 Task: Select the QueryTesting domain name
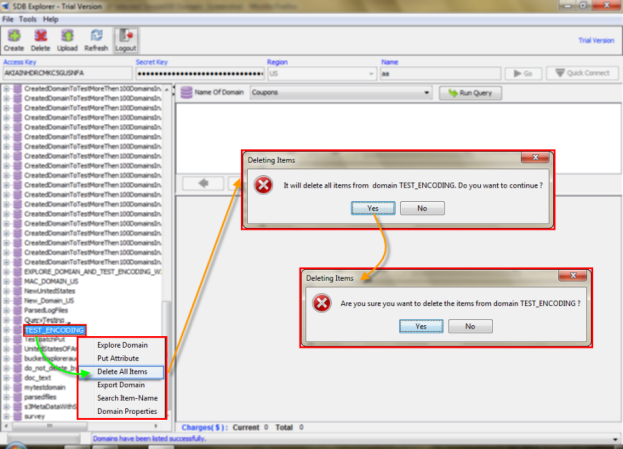click(x=44, y=320)
